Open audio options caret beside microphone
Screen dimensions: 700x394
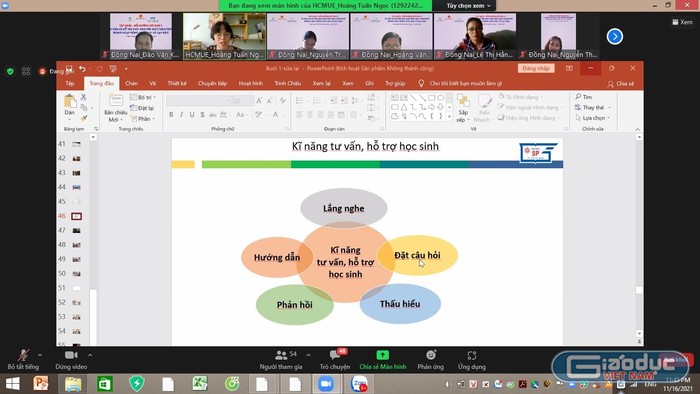coord(40,355)
